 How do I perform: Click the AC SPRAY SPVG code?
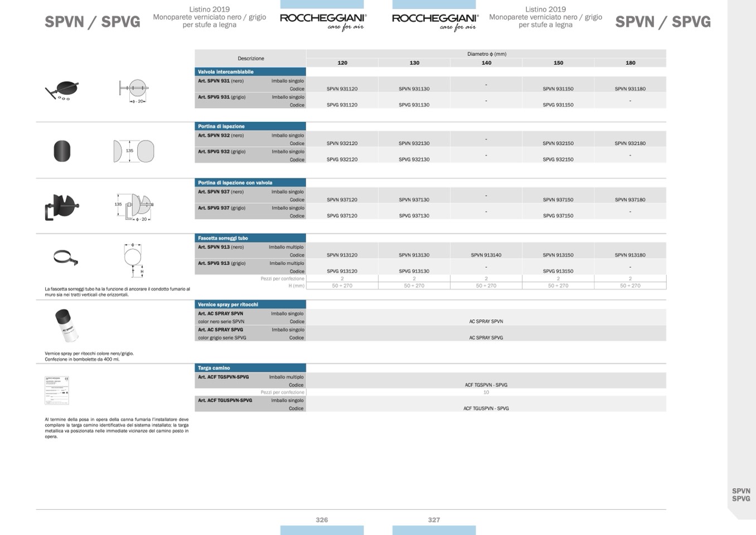pos(486,338)
